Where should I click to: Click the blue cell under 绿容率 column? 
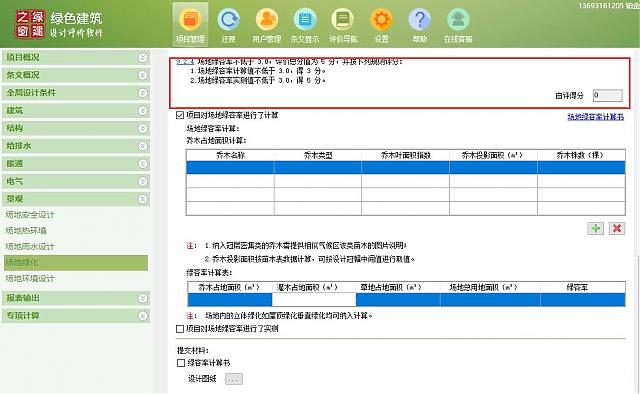[583, 300]
